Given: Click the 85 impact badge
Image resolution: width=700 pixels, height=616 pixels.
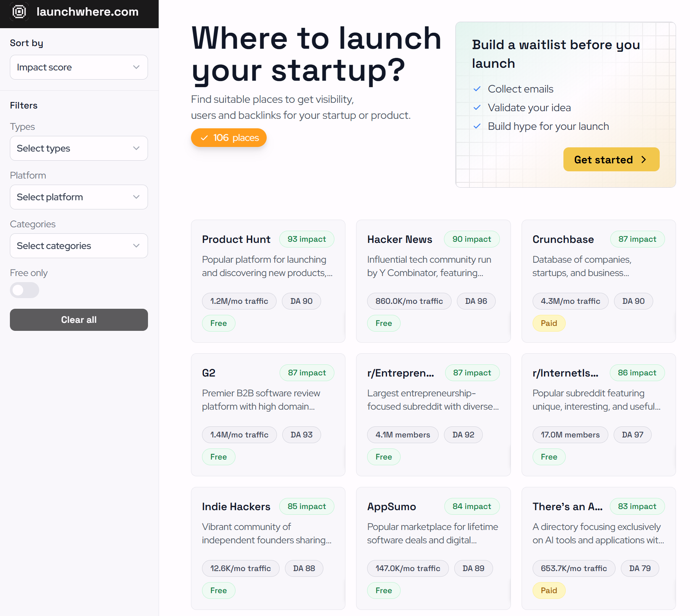Looking at the screenshot, I should [x=307, y=506].
